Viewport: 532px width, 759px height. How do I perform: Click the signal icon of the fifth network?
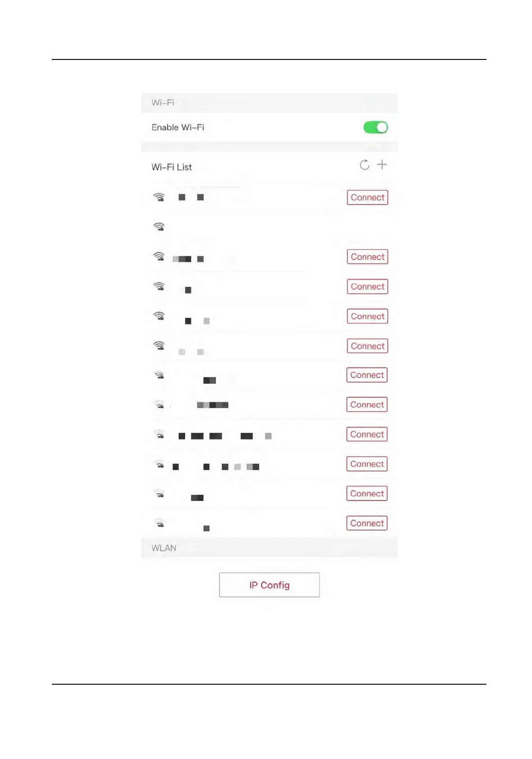[159, 316]
